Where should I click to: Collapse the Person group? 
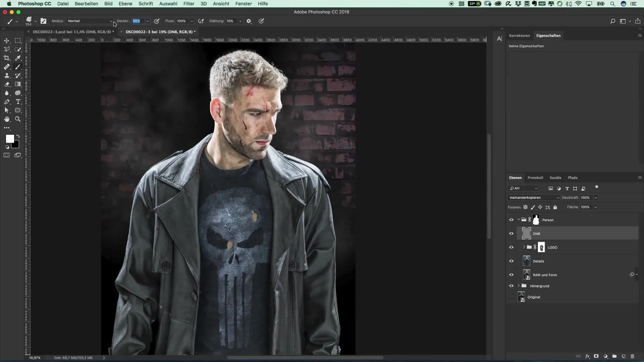point(519,220)
